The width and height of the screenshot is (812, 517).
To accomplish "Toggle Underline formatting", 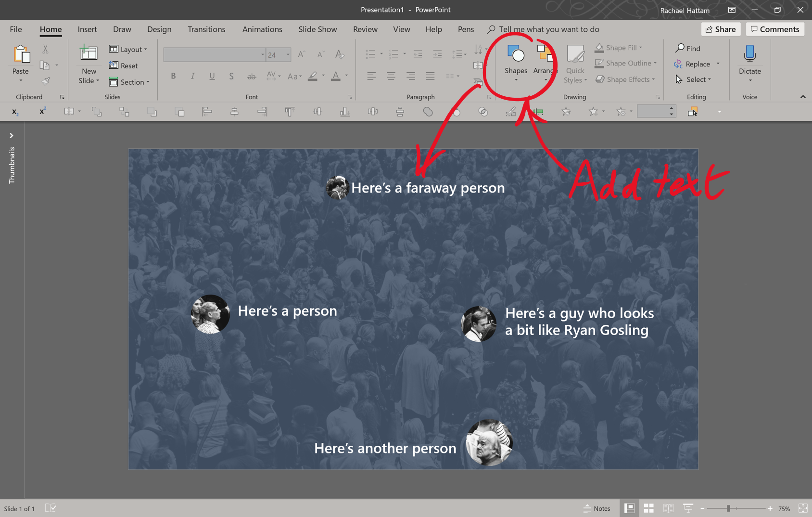I will click(x=212, y=76).
